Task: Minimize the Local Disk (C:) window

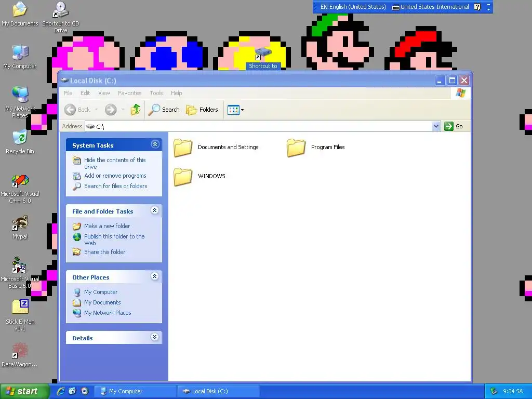Action: pos(440,81)
